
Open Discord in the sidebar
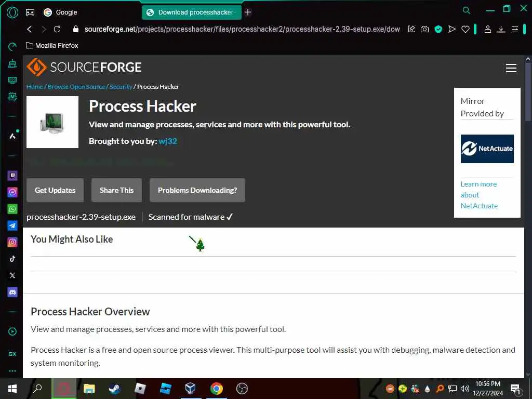pyautogui.click(x=12, y=292)
